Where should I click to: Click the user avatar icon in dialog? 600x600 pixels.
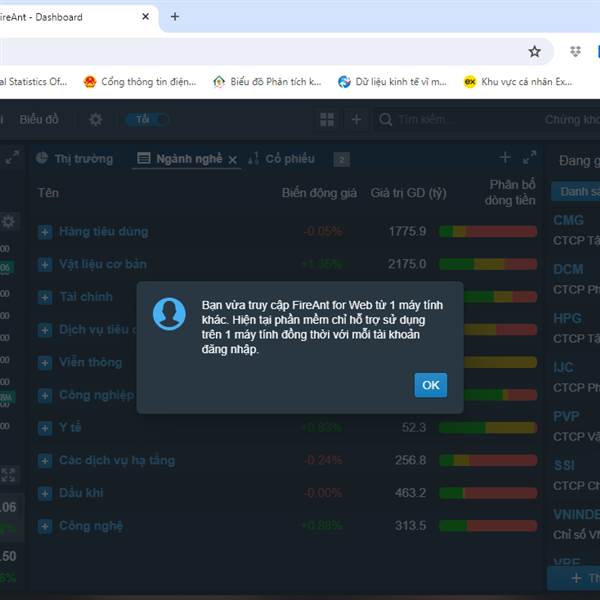169,314
